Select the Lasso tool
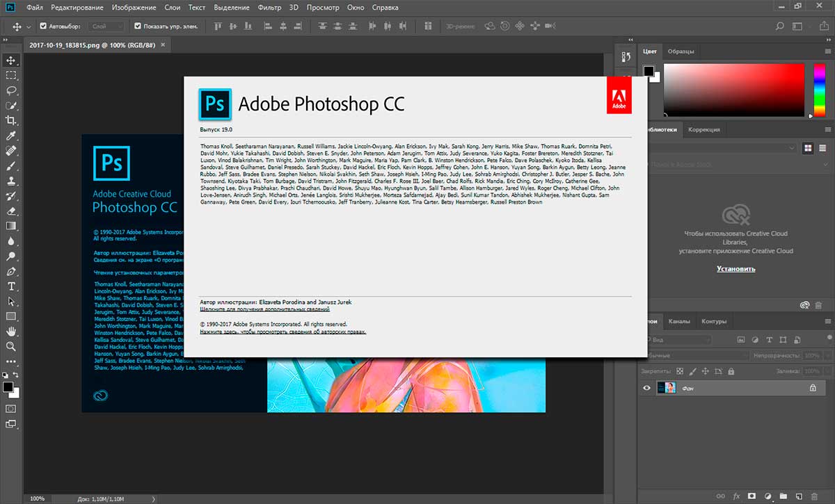The height and width of the screenshot is (504, 835). click(x=11, y=90)
